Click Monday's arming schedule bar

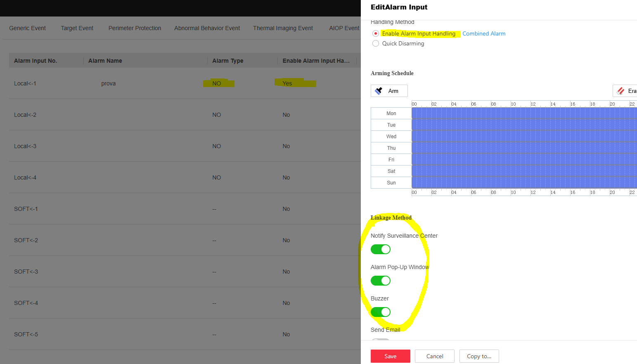point(523,113)
